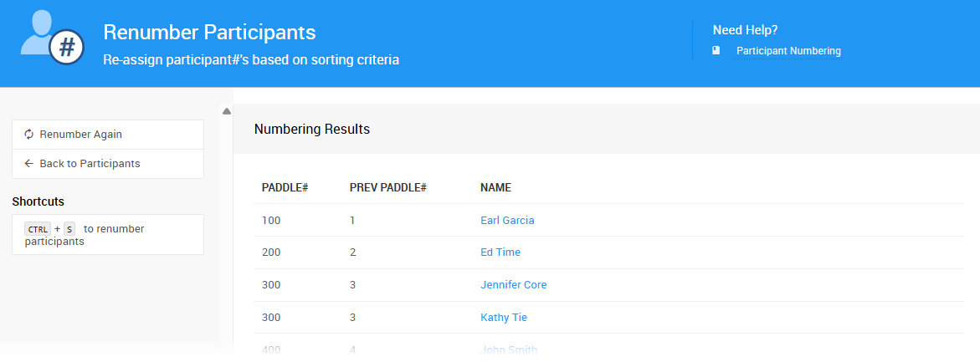Click the NAME column header
This screenshot has height=362, width=980.
tap(495, 188)
